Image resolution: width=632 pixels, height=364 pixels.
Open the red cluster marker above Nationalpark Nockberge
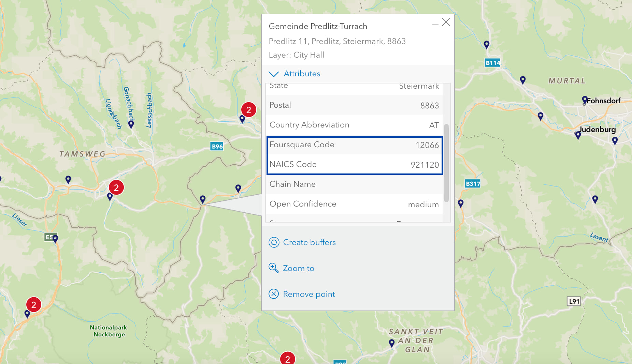point(34,305)
